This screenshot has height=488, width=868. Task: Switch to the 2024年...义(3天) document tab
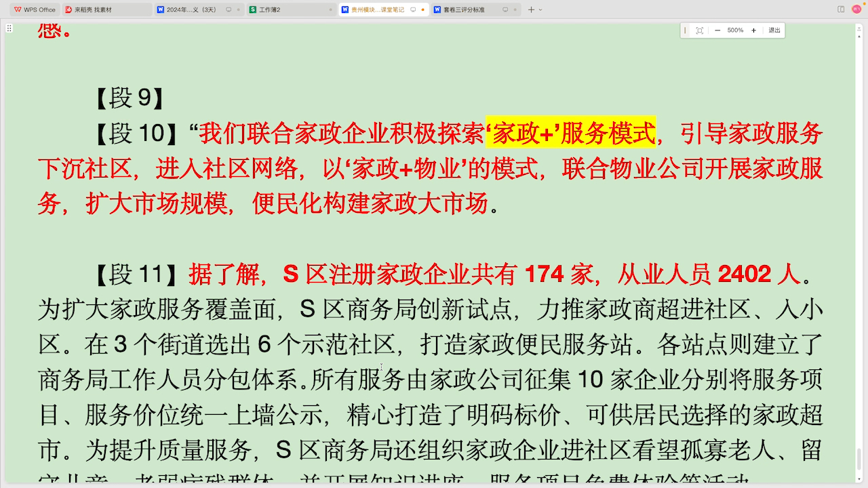coord(199,10)
